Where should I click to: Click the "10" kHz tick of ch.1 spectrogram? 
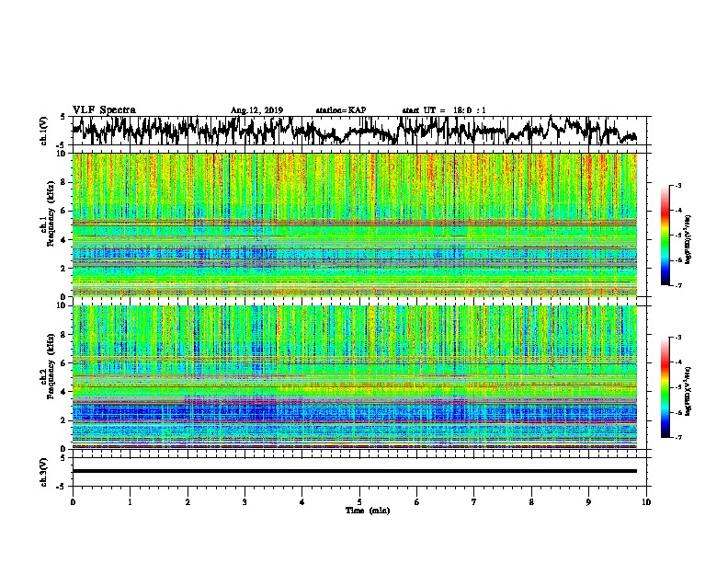point(63,154)
